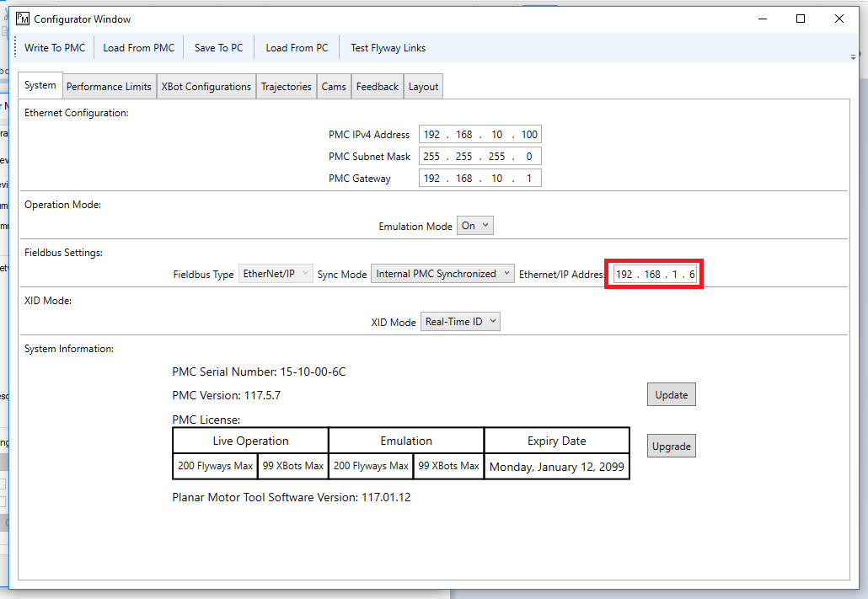Go to the Cams tab
This screenshot has width=868, height=599.
point(334,87)
